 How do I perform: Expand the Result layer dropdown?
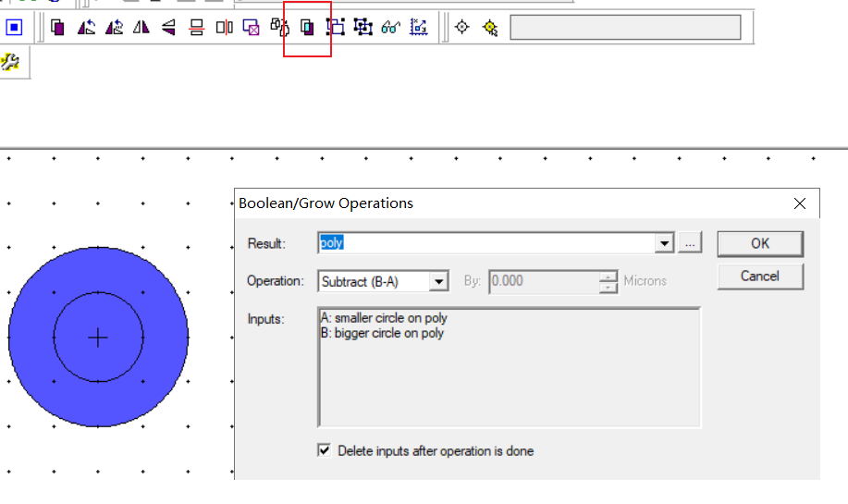coord(664,243)
